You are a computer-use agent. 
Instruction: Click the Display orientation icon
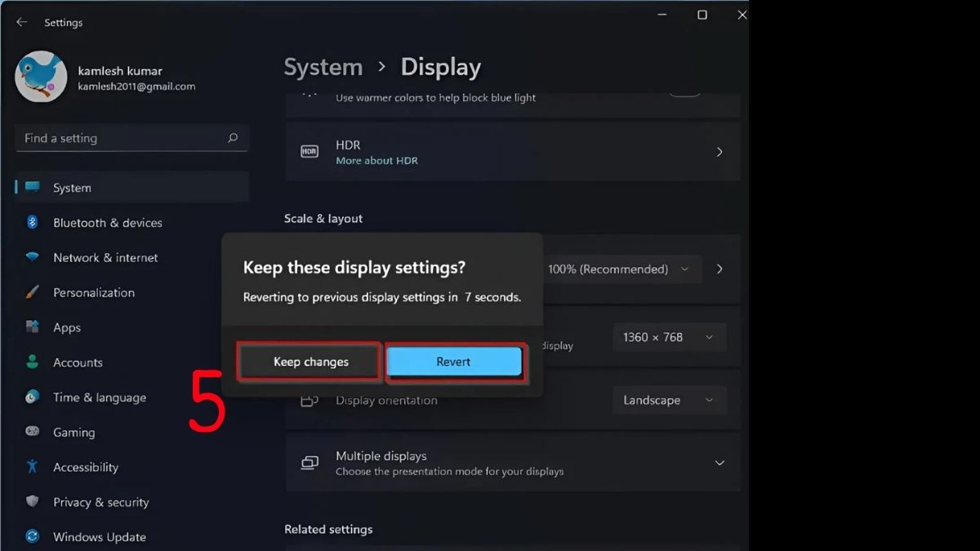tap(310, 400)
